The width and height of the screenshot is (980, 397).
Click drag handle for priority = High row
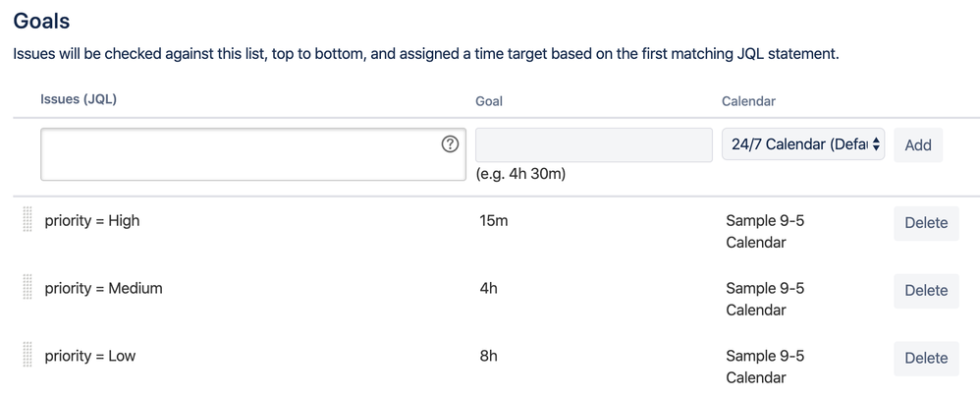pyautogui.click(x=27, y=219)
